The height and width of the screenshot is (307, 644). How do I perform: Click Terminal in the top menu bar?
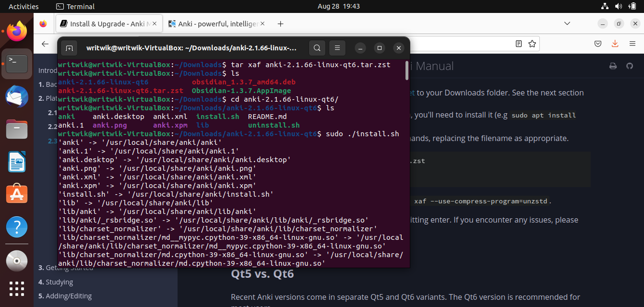click(x=75, y=6)
